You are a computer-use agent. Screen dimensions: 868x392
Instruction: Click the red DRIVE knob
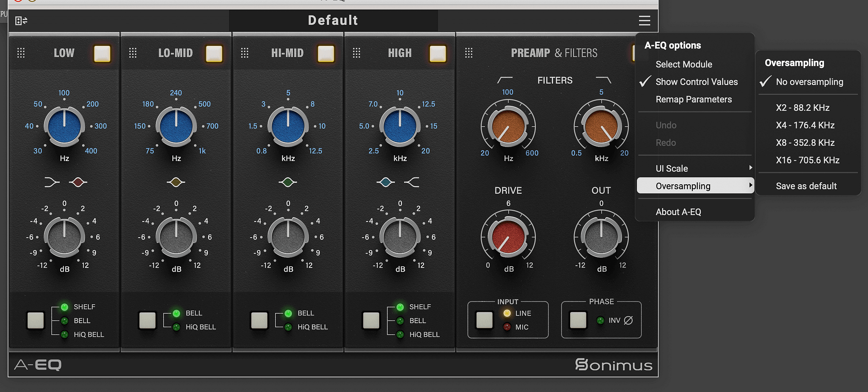pos(508,237)
